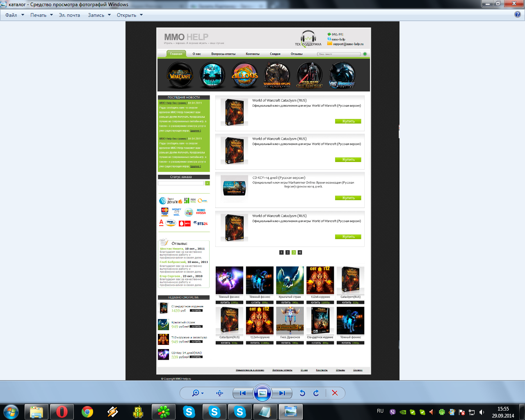Viewport: 525px width, 420px height.
Task: Open the Windows Start menu orb
Action: click(x=11, y=412)
